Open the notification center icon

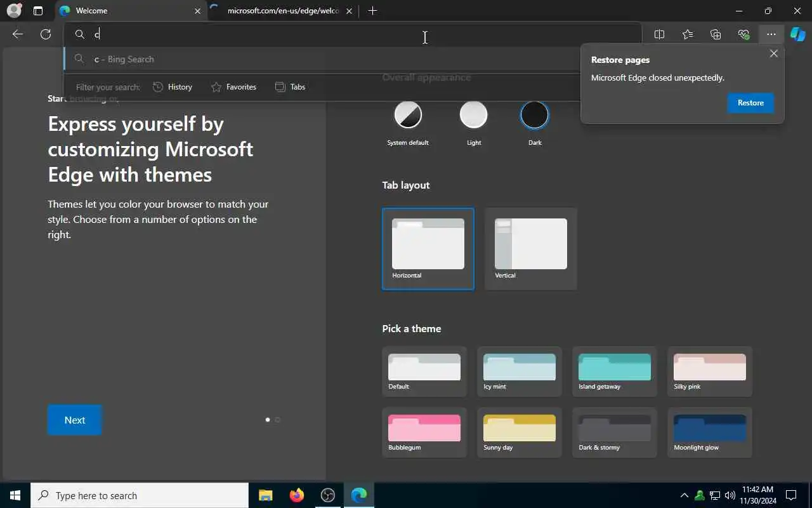pyautogui.click(x=791, y=495)
